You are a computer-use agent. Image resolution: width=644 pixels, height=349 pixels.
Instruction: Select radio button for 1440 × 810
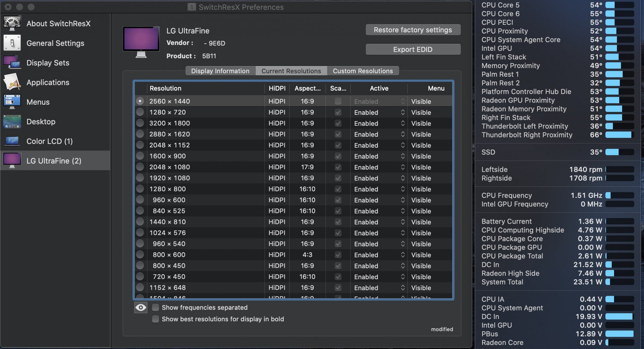pos(140,222)
